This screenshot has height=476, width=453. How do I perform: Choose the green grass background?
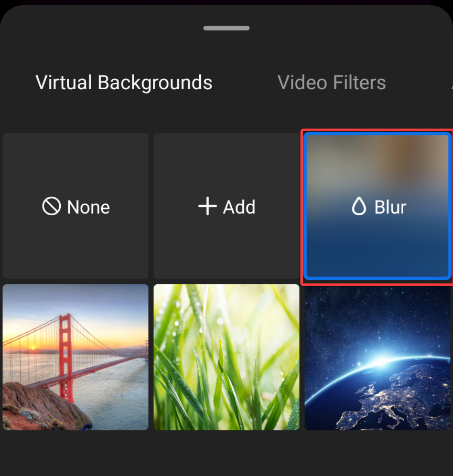pyautogui.click(x=226, y=357)
